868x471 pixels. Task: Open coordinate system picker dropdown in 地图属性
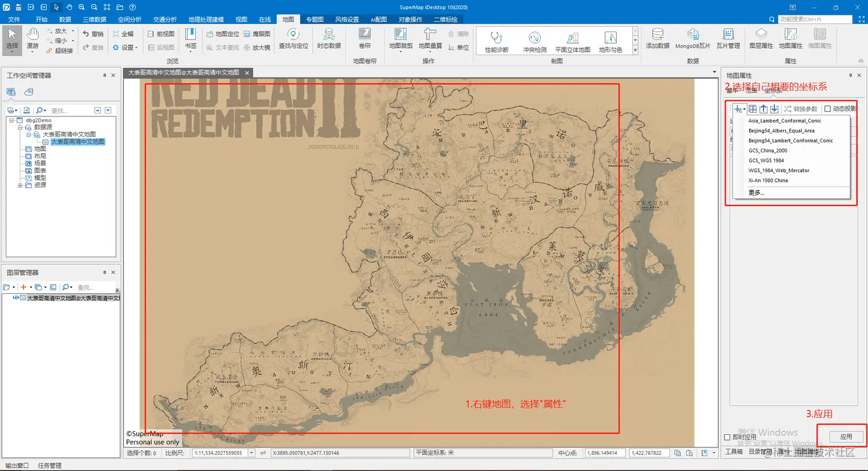tap(739, 108)
